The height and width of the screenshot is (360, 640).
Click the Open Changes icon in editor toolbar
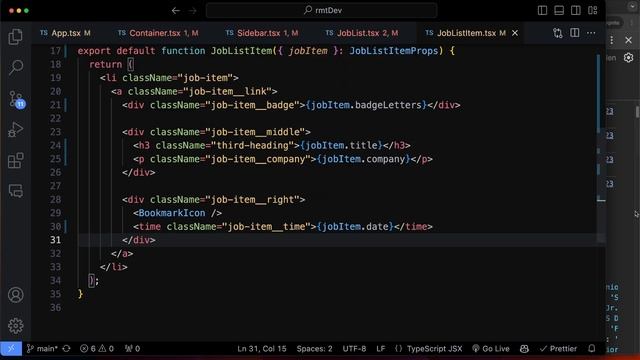(558, 33)
